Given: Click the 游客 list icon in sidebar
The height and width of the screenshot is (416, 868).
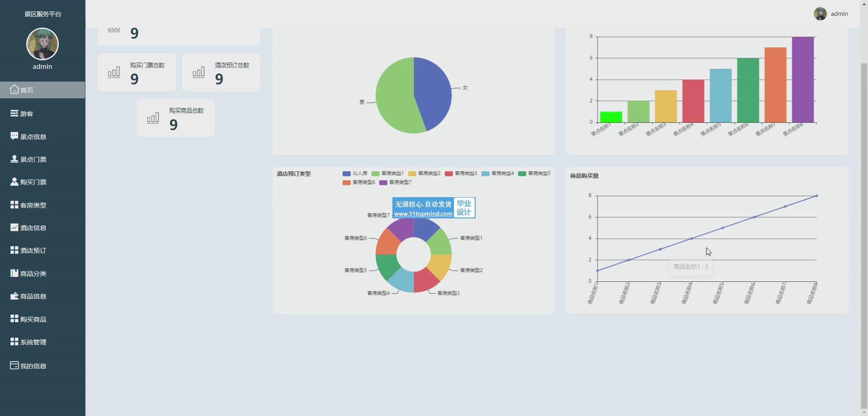Looking at the screenshot, I should (x=14, y=113).
